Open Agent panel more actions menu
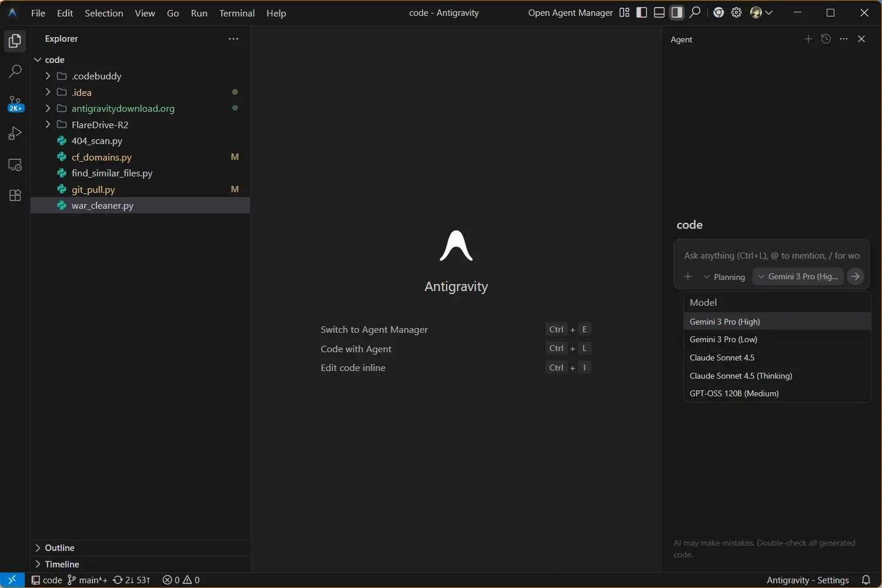The width and height of the screenshot is (882, 588). click(x=844, y=39)
